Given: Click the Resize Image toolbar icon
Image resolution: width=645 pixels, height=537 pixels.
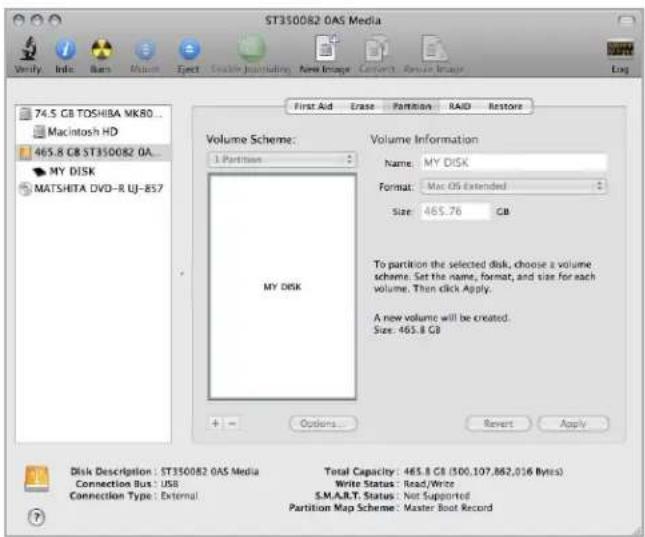Looking at the screenshot, I should coord(434,49).
